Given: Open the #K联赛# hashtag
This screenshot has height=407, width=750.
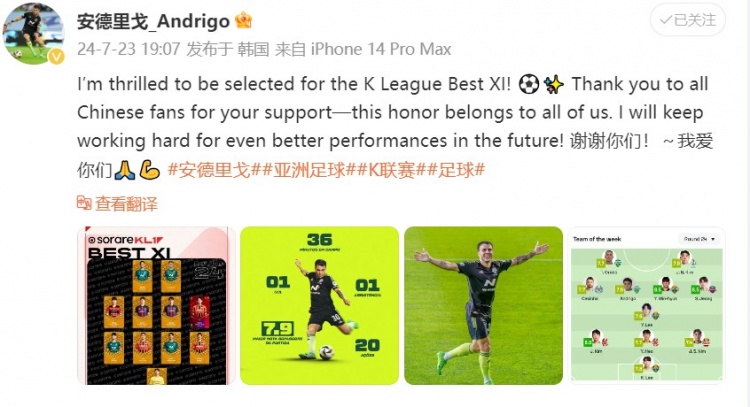Looking at the screenshot, I should 391,170.
